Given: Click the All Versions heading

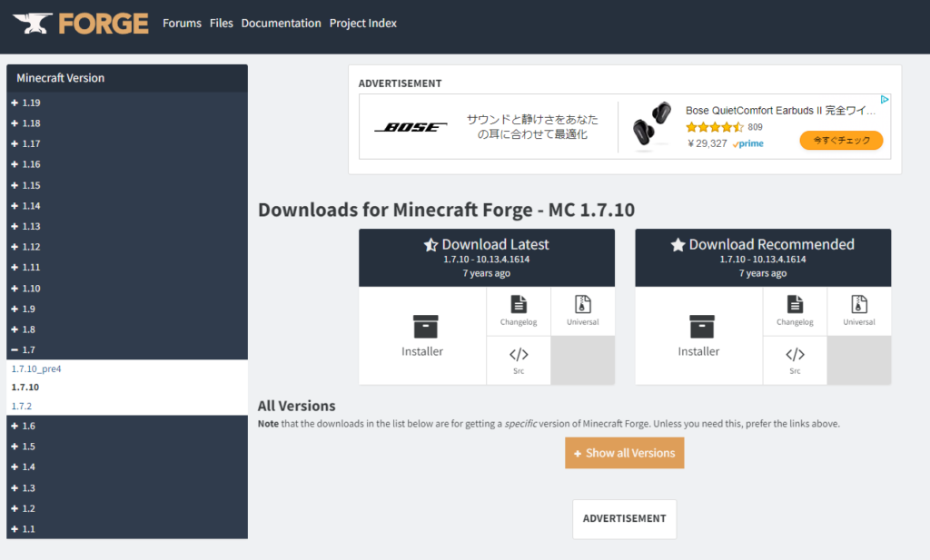Looking at the screenshot, I should coord(297,406).
